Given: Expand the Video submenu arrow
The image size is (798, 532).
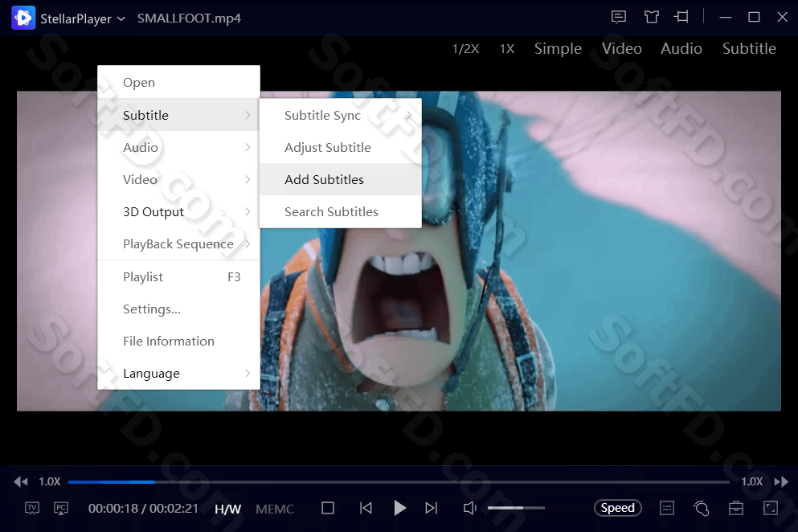Looking at the screenshot, I should [x=248, y=179].
